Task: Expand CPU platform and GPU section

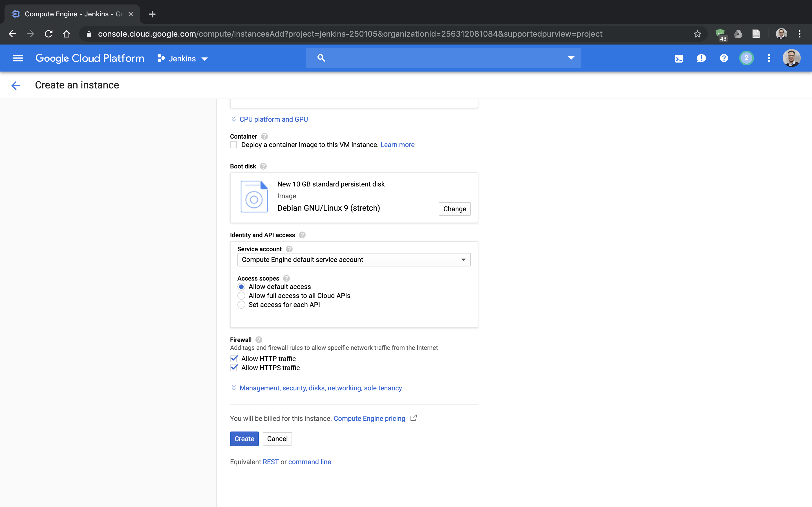Action: coord(273,119)
